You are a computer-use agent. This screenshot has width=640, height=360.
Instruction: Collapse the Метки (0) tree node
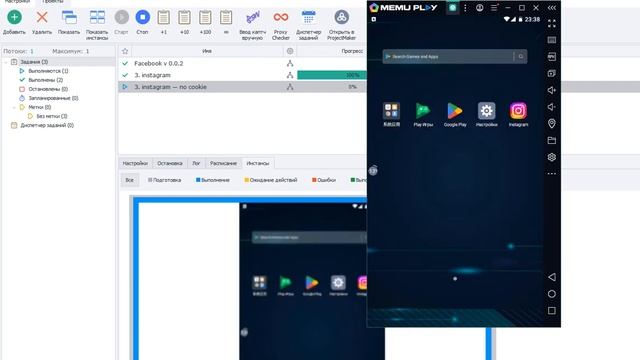pyautogui.click(x=14, y=107)
